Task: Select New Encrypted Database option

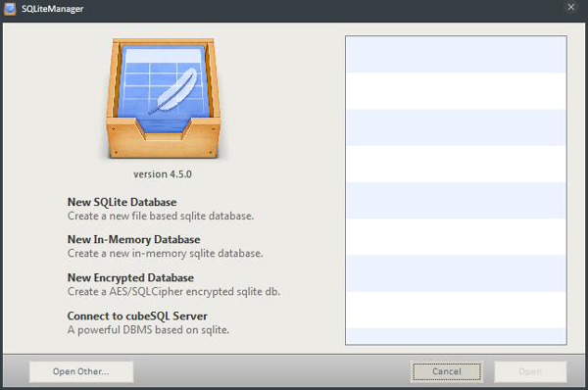Action: [130, 278]
